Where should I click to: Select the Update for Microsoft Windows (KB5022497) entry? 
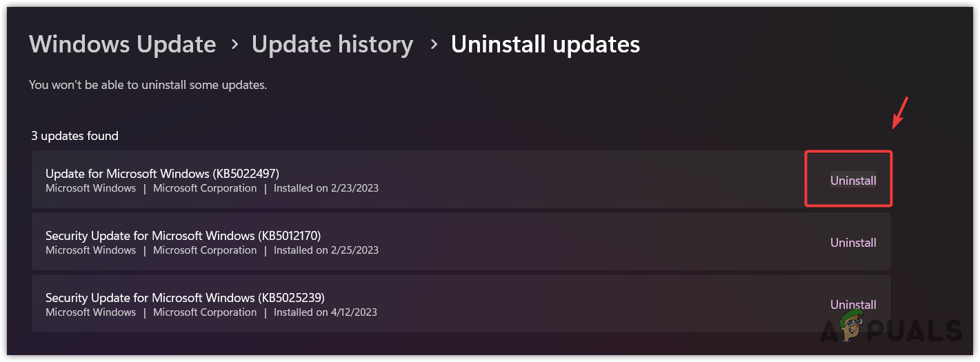pyautogui.click(x=461, y=180)
